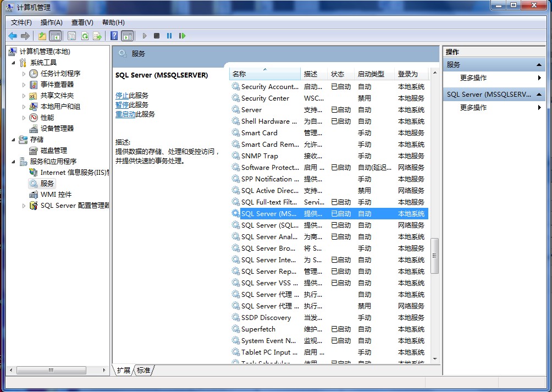The height and width of the screenshot is (392, 552).
Task: Expand SQL Server 配置管理器 node arrow
Action: click(x=24, y=206)
